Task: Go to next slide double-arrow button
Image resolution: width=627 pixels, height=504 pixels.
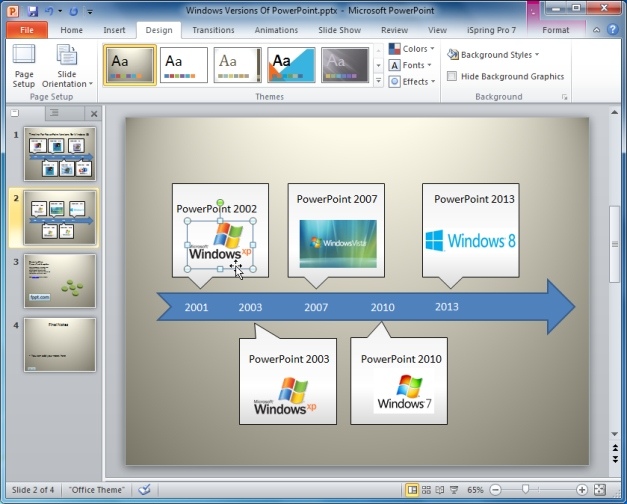Action: [x=615, y=459]
